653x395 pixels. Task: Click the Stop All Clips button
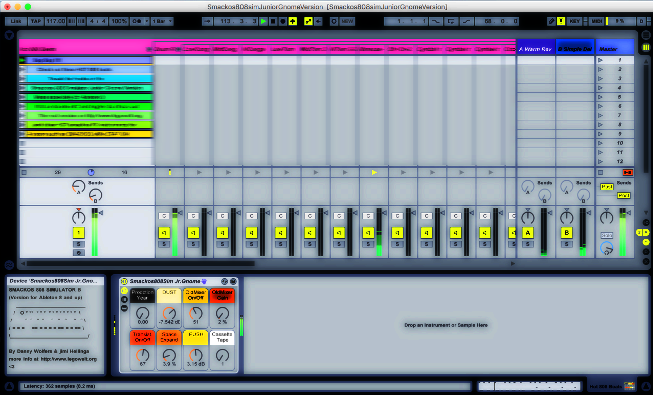pos(601,172)
